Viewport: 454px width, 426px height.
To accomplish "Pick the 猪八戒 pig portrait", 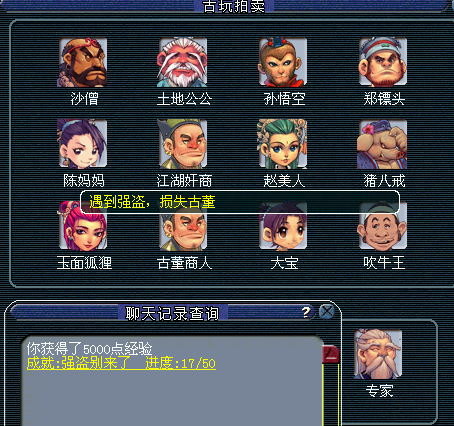I will (383, 144).
